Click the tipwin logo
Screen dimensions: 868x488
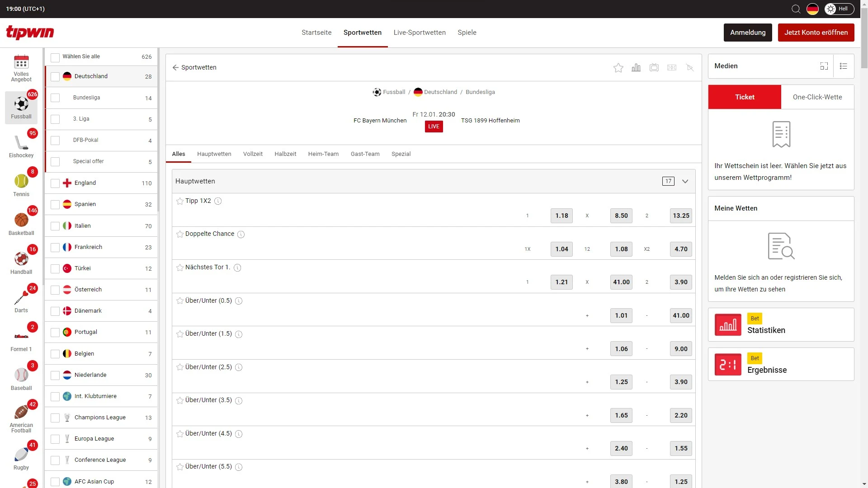pyautogui.click(x=30, y=33)
